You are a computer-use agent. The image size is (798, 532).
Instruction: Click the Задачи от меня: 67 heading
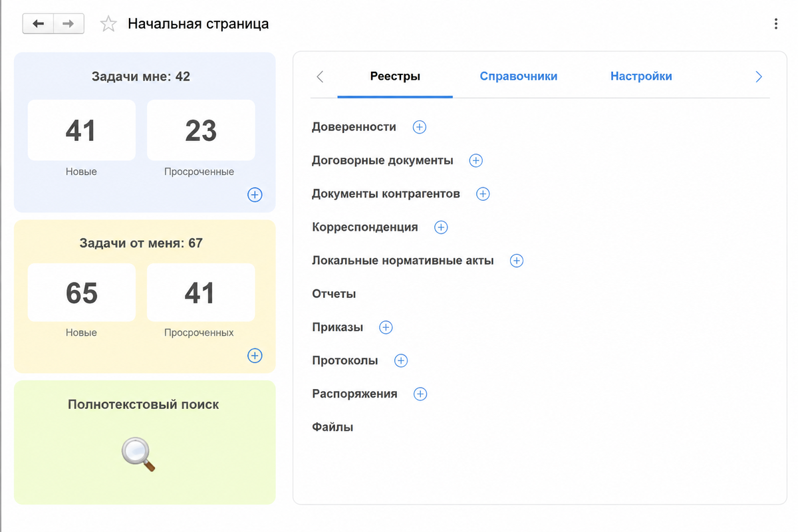(x=141, y=243)
